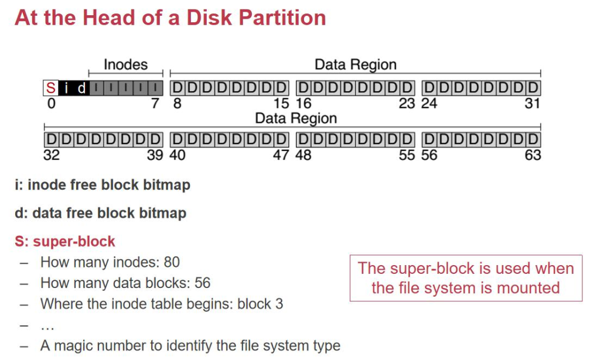Click the block number 47 label
The image size is (600, 364).
(281, 155)
